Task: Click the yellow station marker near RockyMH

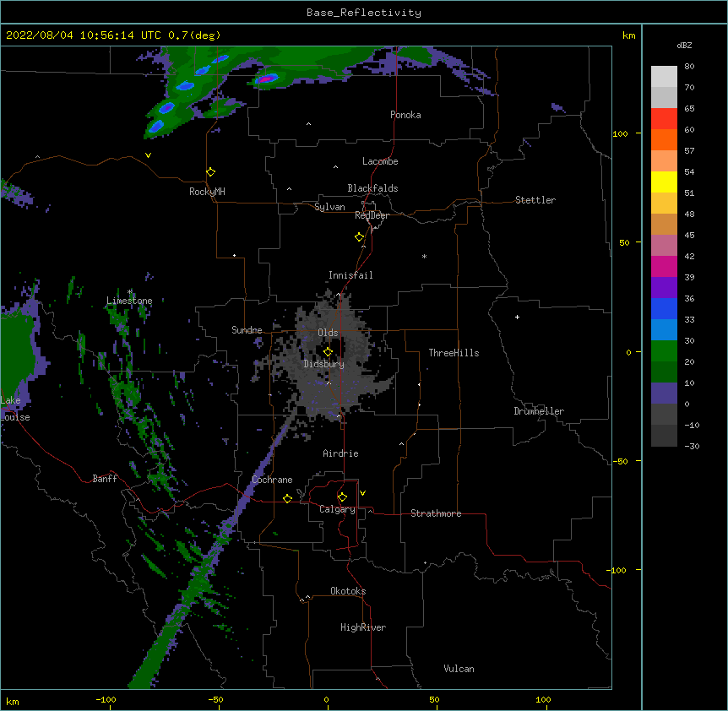Action: pyautogui.click(x=210, y=172)
